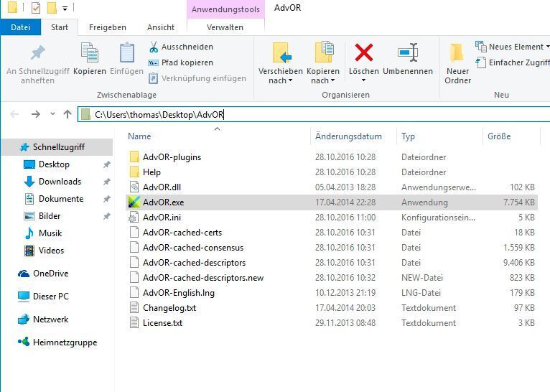550x392 pixels.
Task: Open Neues Element dropdown
Action: coord(512,46)
